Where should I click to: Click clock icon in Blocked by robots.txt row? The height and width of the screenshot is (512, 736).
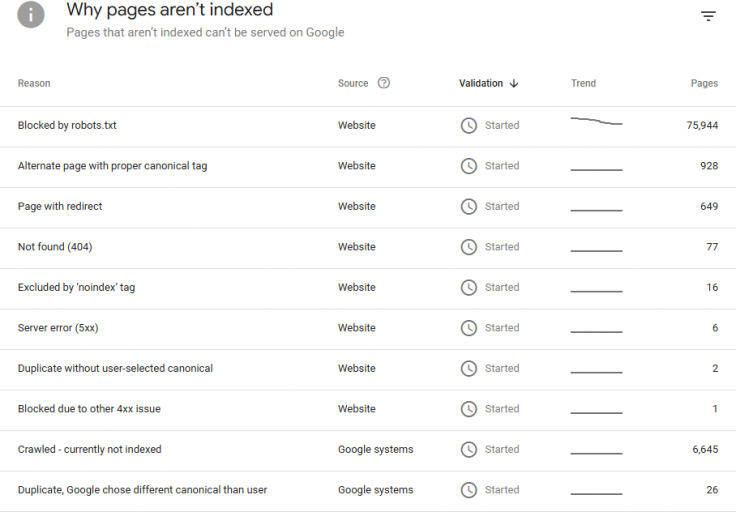[x=468, y=125]
